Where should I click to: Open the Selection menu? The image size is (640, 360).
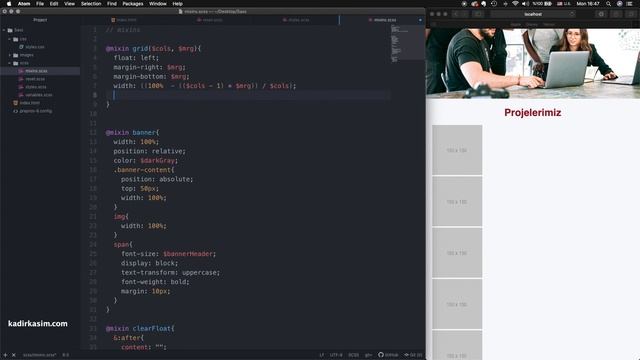[x=91, y=4]
